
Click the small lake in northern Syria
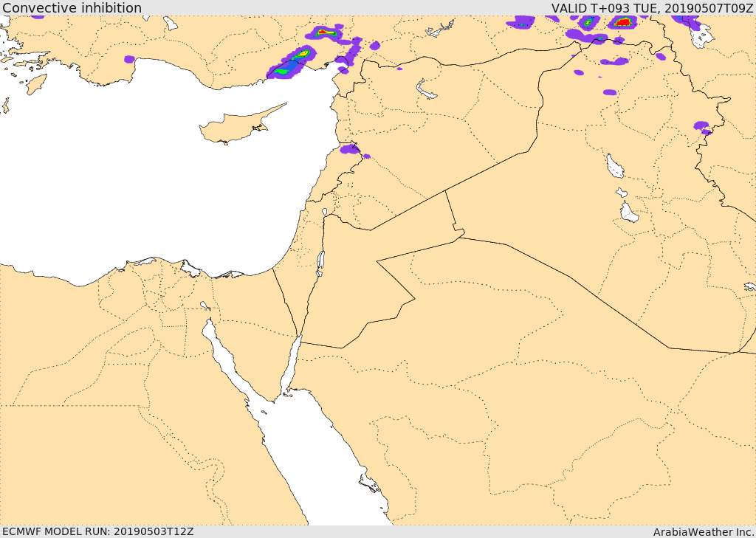[x=425, y=89]
